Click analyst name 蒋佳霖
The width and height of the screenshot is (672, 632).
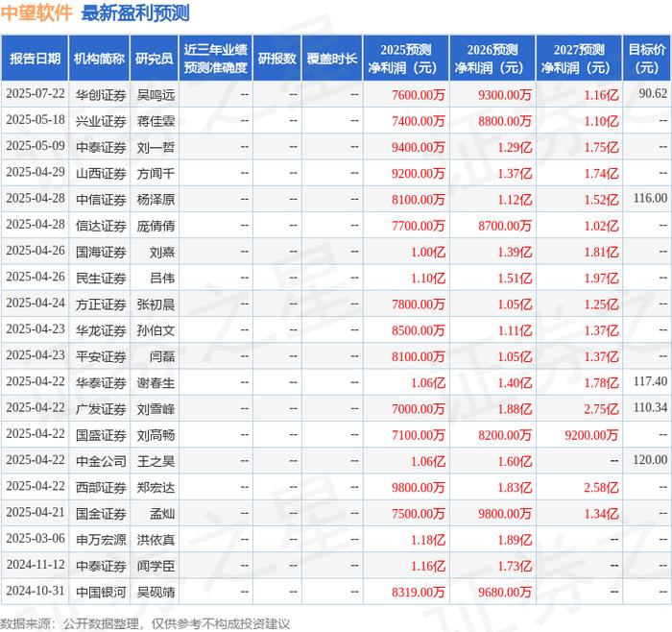click(156, 121)
